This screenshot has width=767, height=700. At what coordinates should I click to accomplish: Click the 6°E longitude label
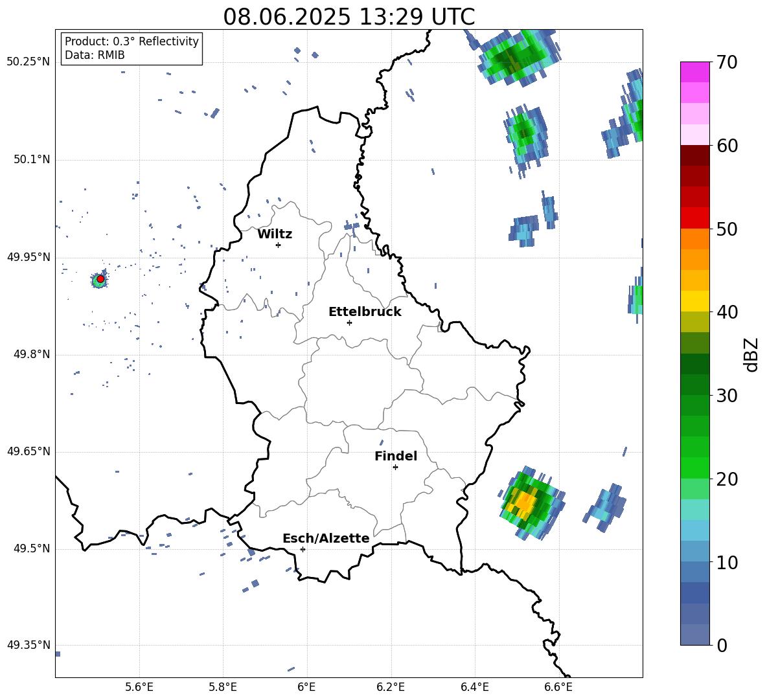pyautogui.click(x=306, y=687)
